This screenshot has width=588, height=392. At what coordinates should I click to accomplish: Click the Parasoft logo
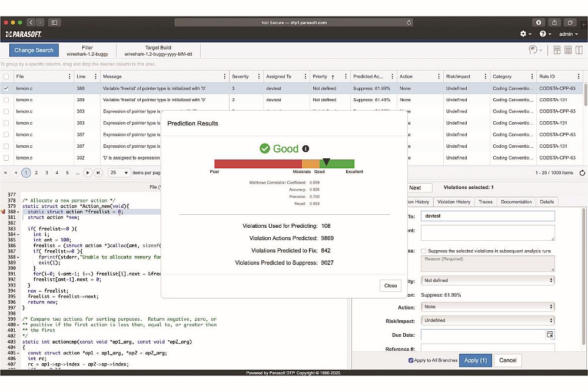click(24, 35)
